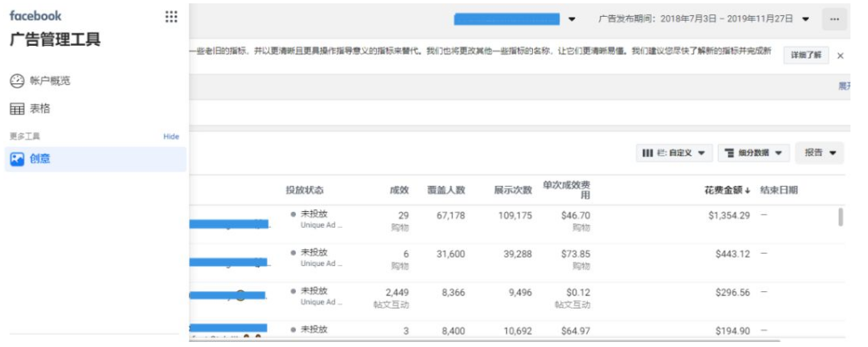Image resolution: width=868 pixels, height=347 pixels.
Task: Click the $443.12 spend value
Action: [733, 254]
